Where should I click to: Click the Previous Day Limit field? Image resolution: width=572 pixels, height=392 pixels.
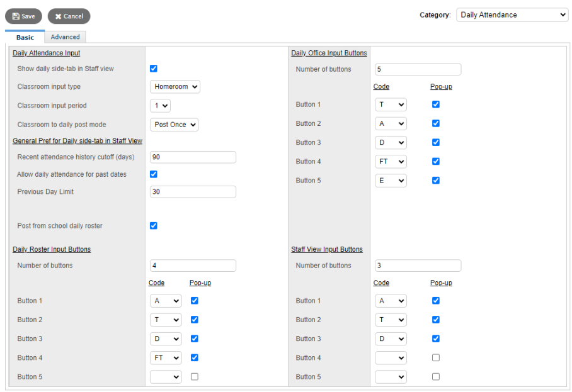[x=193, y=191]
